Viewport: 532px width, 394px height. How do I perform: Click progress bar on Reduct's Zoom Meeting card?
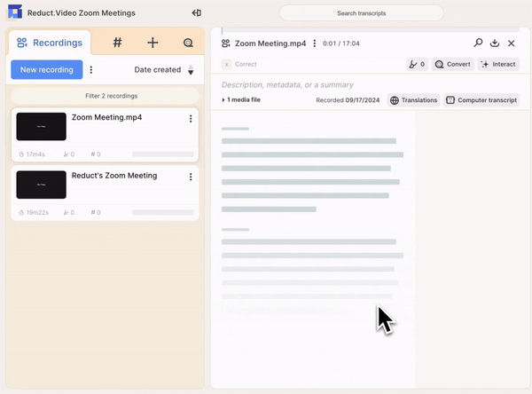pyautogui.click(x=163, y=212)
